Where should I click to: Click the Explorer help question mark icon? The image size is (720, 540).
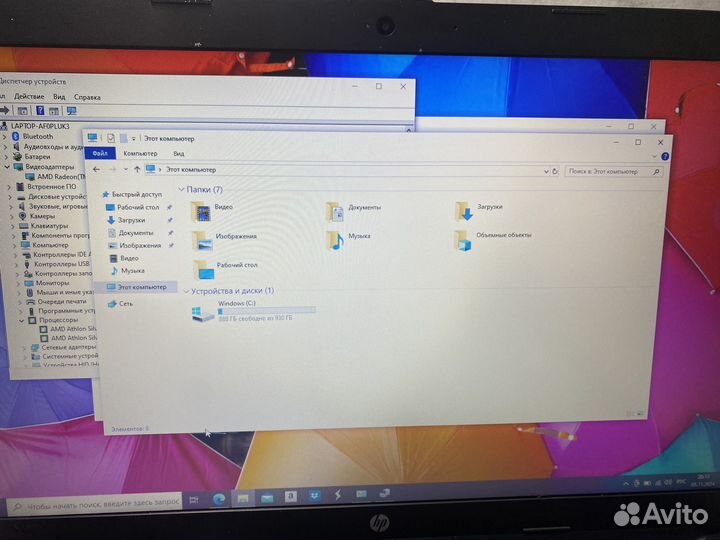664,157
